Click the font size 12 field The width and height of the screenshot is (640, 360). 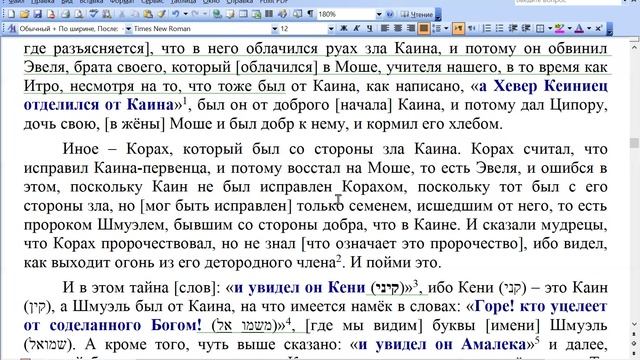click(x=303, y=29)
